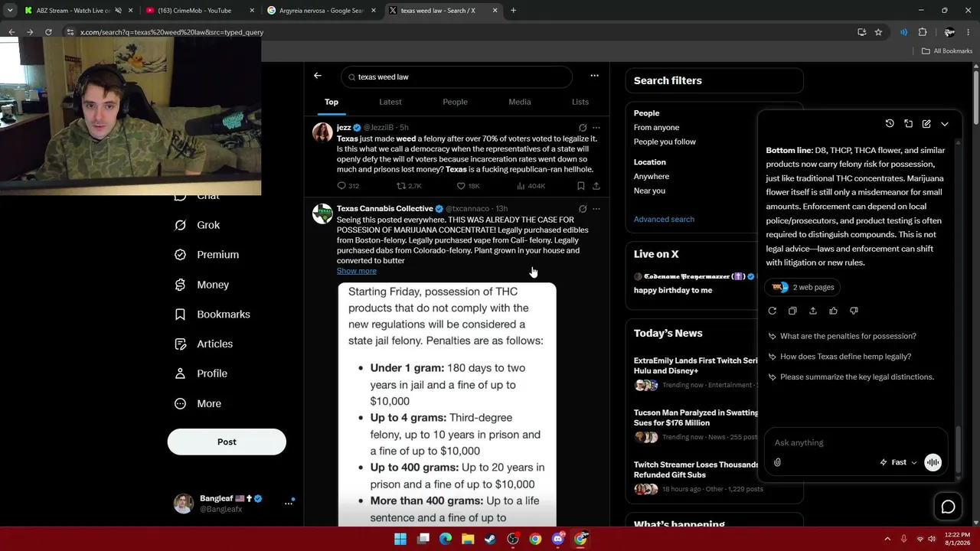
Task: Open Advanced search link
Action: (664, 220)
